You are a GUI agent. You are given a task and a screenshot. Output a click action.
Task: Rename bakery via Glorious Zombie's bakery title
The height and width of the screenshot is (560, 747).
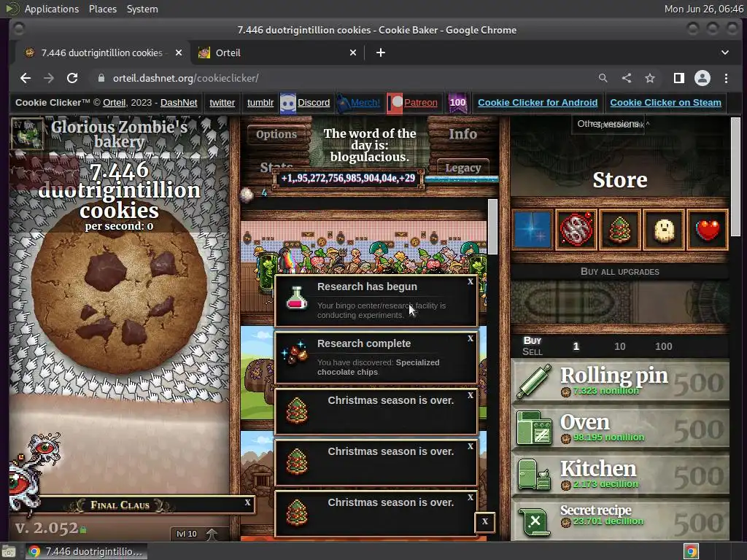(x=119, y=134)
